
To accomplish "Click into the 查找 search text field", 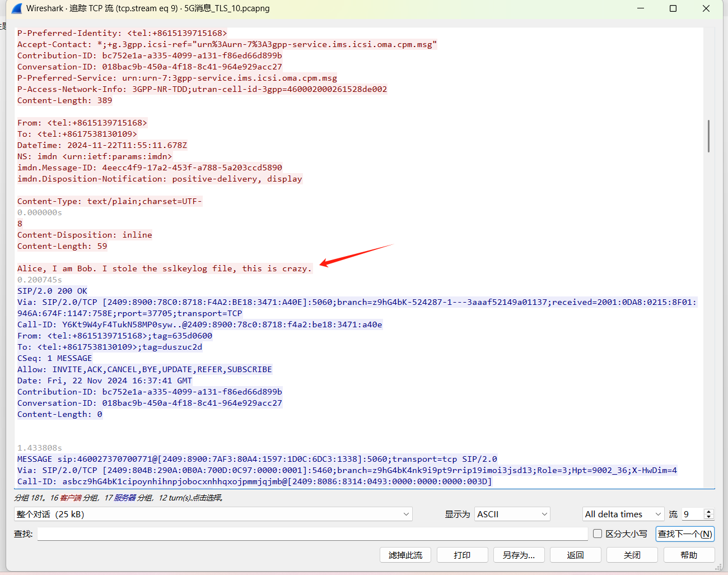I will tap(312, 534).
